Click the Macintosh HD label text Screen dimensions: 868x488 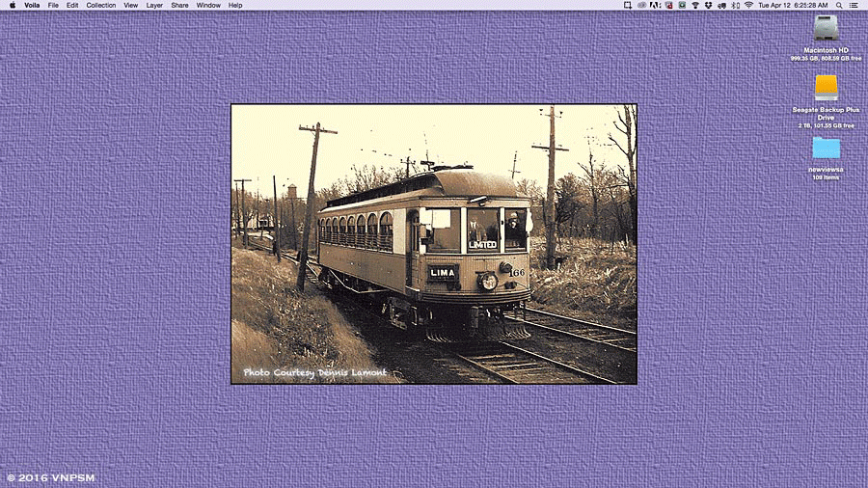826,50
